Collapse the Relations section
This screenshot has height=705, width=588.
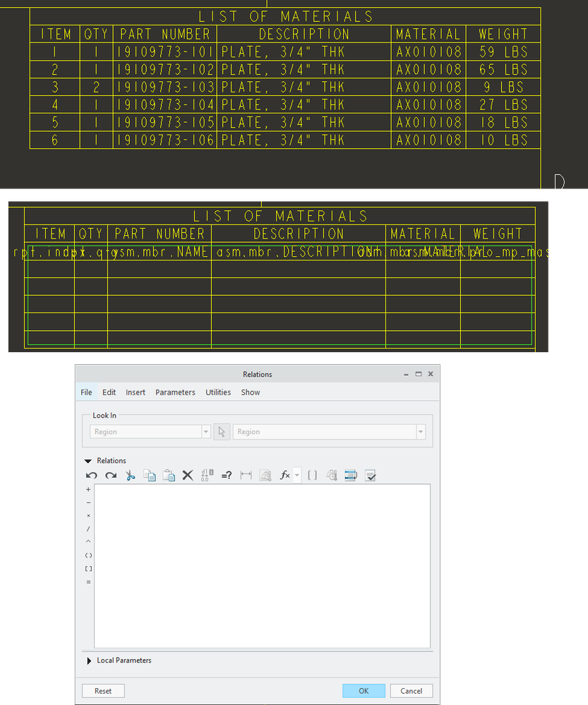point(89,461)
